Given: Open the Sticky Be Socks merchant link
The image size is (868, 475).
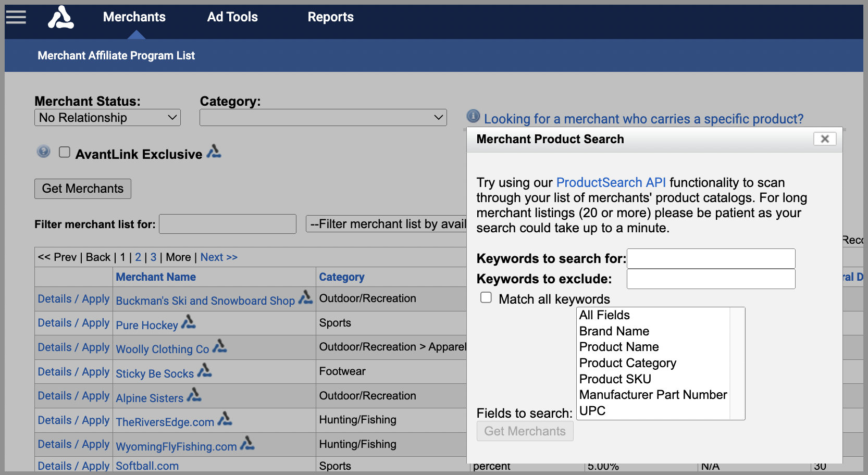Looking at the screenshot, I should click(x=155, y=374).
